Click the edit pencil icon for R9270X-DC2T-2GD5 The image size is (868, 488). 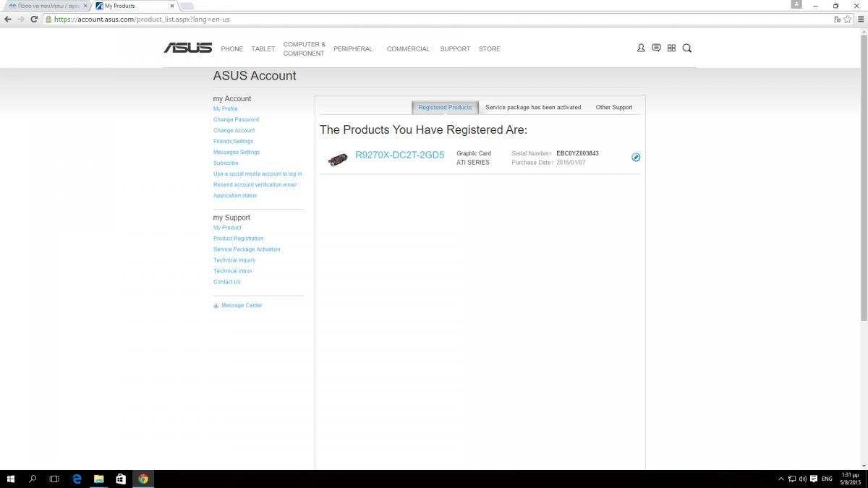[x=636, y=157]
